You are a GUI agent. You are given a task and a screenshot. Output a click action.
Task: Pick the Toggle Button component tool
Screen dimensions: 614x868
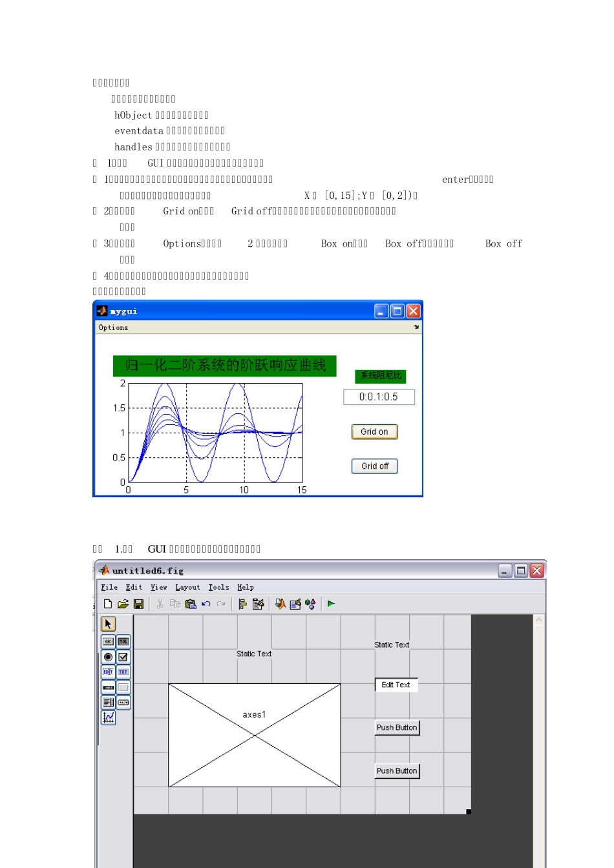click(x=123, y=641)
